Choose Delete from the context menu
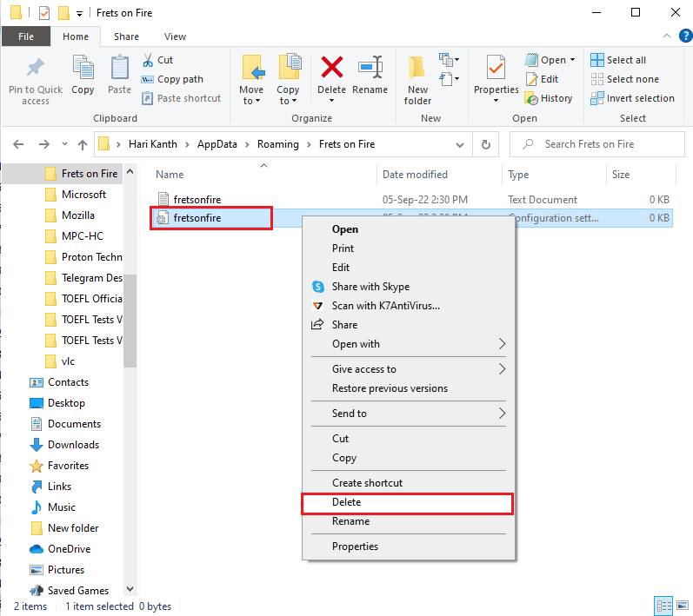This screenshot has height=616, width=693. (407, 503)
